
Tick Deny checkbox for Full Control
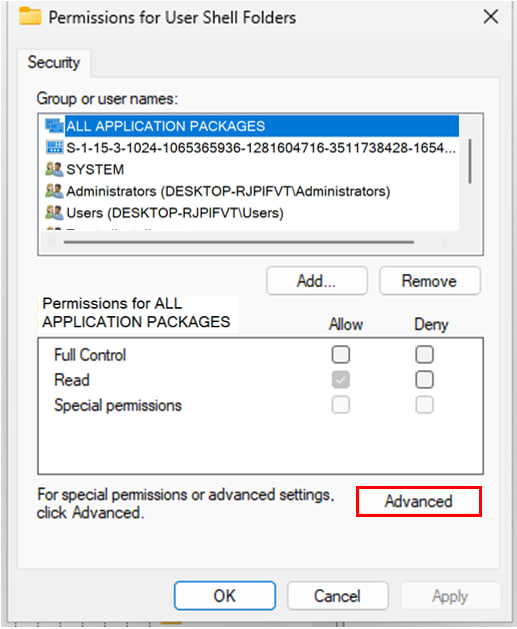point(424,355)
